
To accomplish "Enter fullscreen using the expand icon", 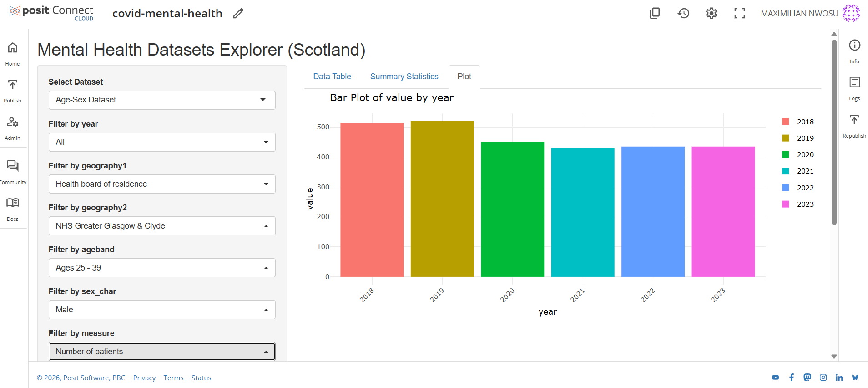I will click(x=739, y=14).
